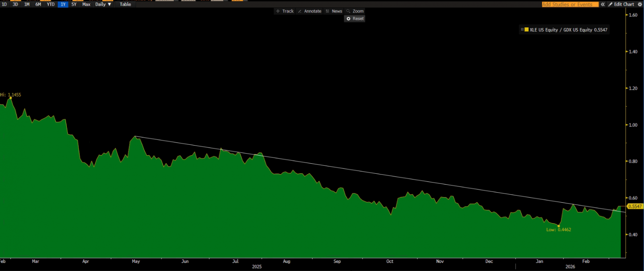Open the News overlay tool
This screenshot has width=644, height=271.
pyautogui.click(x=334, y=11)
